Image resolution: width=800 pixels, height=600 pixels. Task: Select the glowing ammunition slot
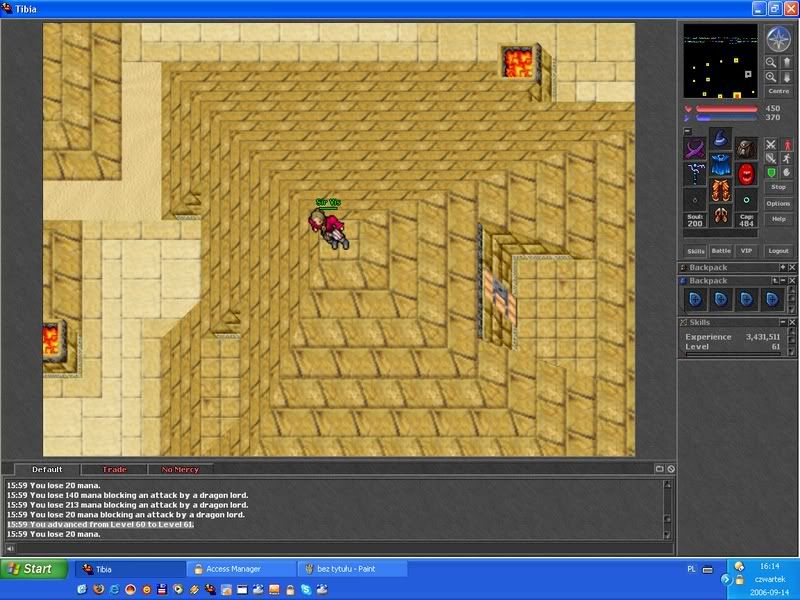pos(746,199)
